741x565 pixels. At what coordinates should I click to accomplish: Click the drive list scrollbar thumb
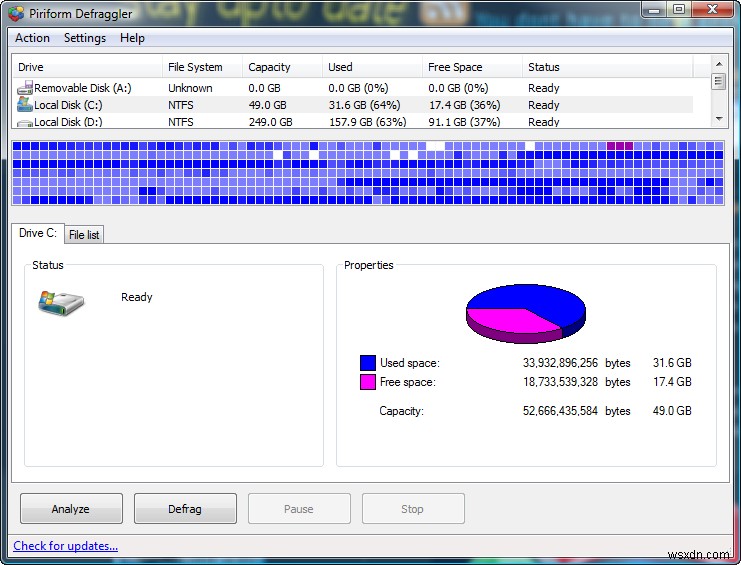click(719, 81)
